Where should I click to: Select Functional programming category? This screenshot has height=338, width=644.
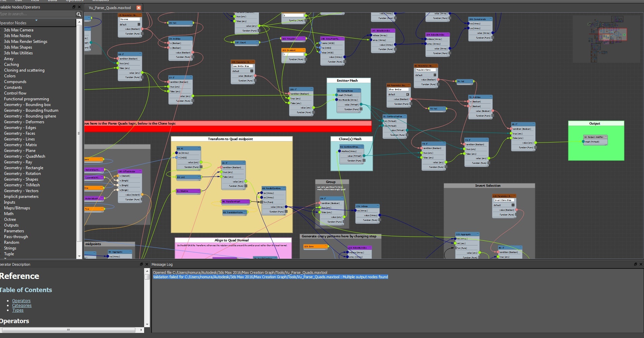click(26, 99)
